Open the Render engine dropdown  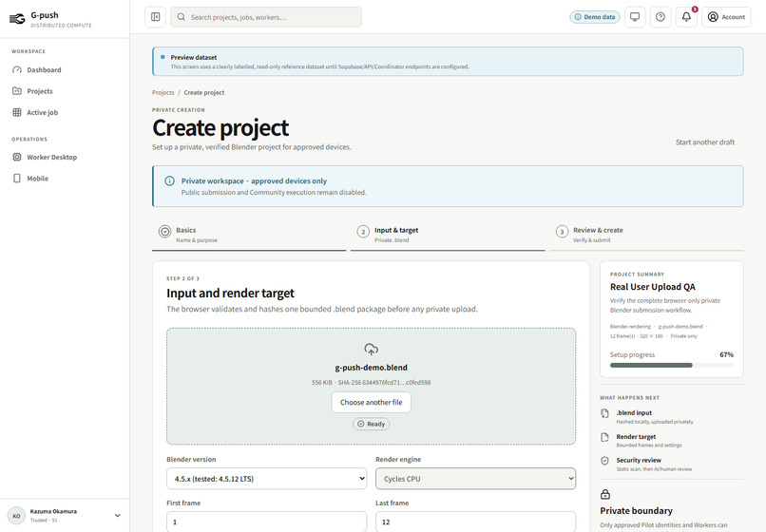(x=476, y=479)
